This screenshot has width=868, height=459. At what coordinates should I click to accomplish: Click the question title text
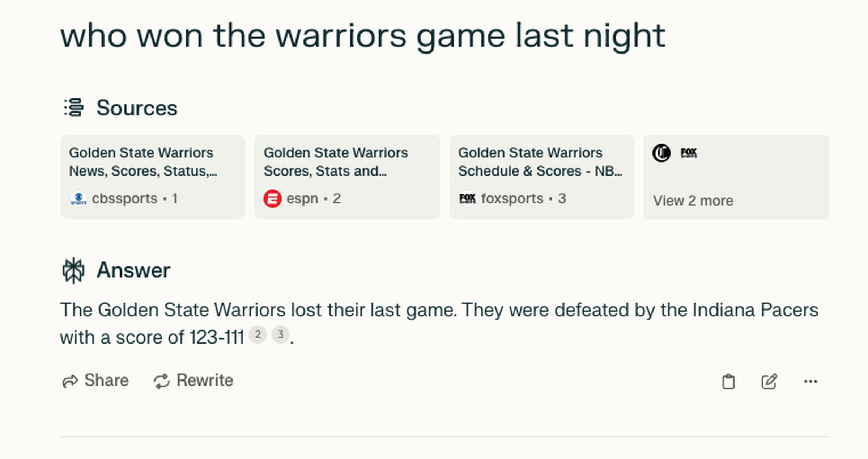[x=362, y=35]
